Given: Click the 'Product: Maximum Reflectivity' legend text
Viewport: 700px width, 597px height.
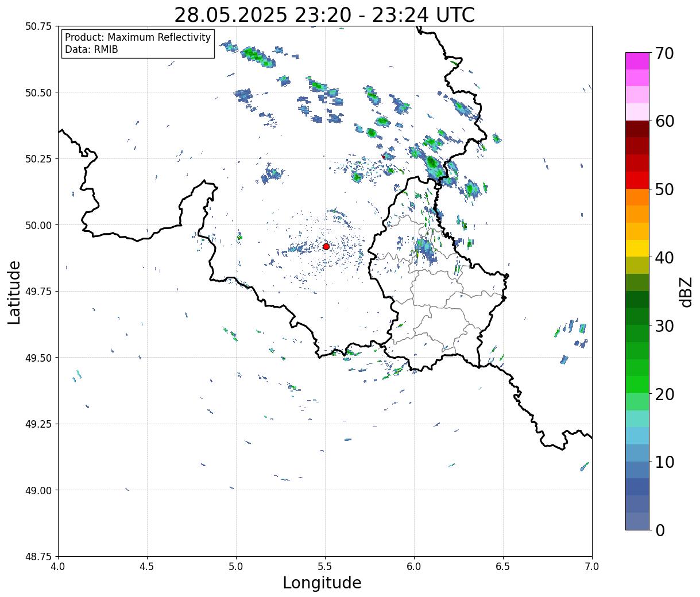Looking at the screenshot, I should pos(138,37).
